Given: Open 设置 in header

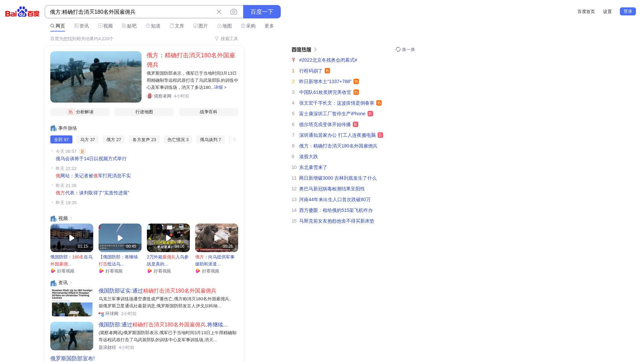Looking at the screenshot, I should (x=607, y=11).
